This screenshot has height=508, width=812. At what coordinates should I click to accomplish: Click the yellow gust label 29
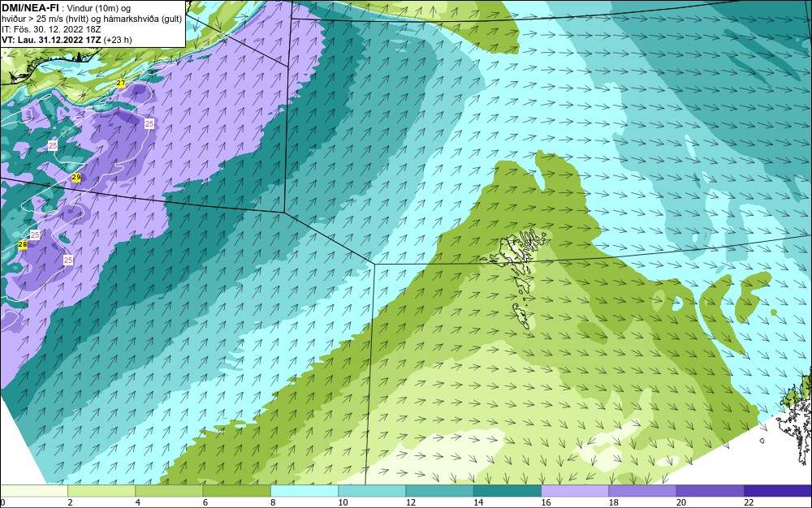[76, 178]
